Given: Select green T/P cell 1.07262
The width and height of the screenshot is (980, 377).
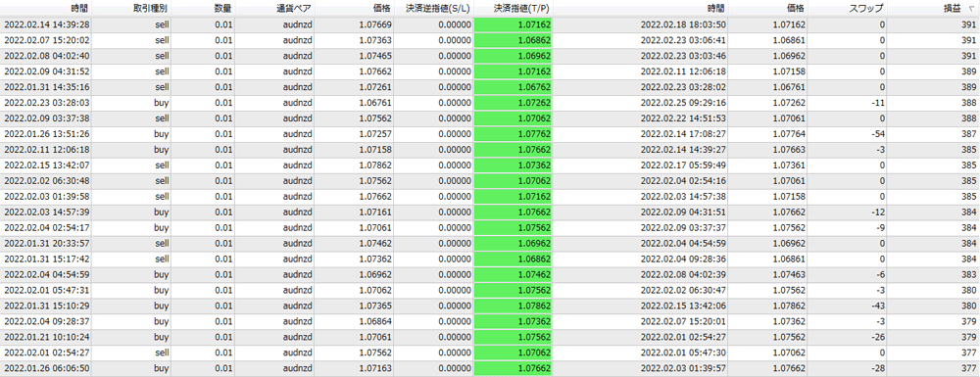Looking at the screenshot, I should tap(514, 103).
